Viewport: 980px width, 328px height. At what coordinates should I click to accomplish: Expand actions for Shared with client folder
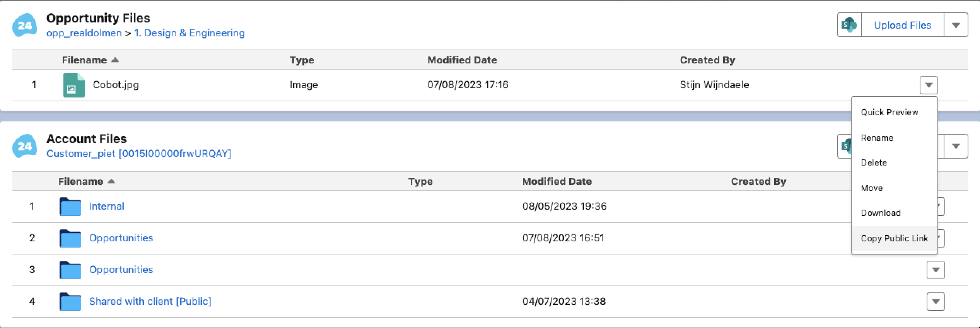pos(936,302)
